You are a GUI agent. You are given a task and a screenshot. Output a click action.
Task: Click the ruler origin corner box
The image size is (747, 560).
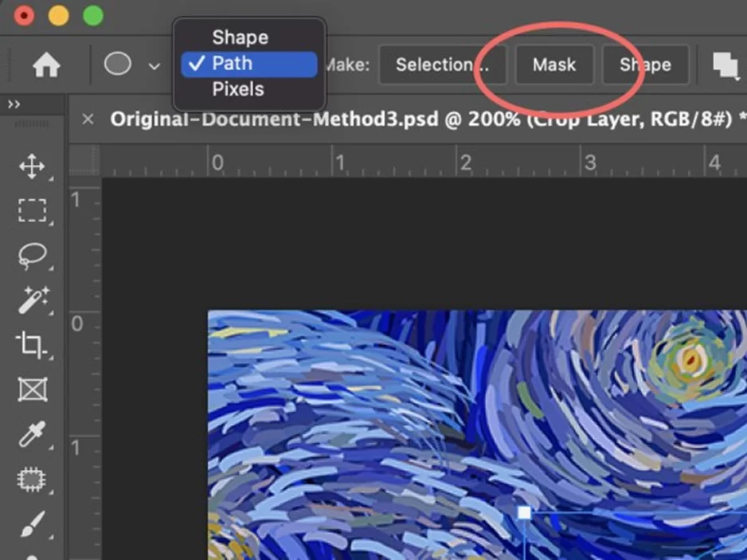coord(84,161)
